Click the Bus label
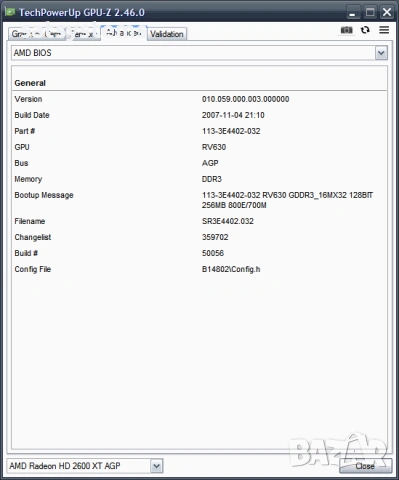The width and height of the screenshot is (399, 480). click(x=21, y=163)
